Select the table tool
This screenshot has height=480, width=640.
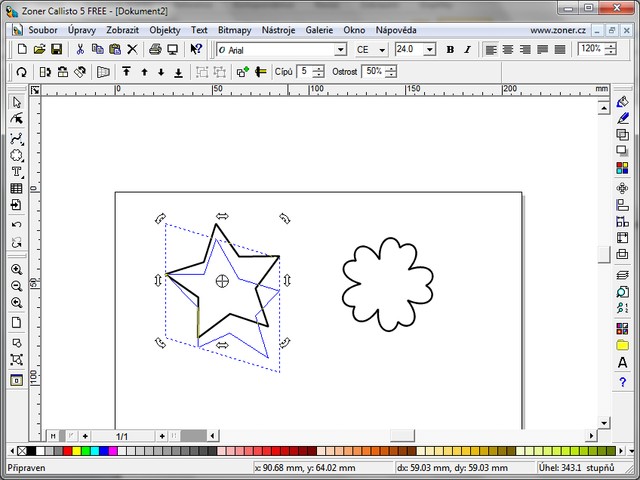pos(16,188)
